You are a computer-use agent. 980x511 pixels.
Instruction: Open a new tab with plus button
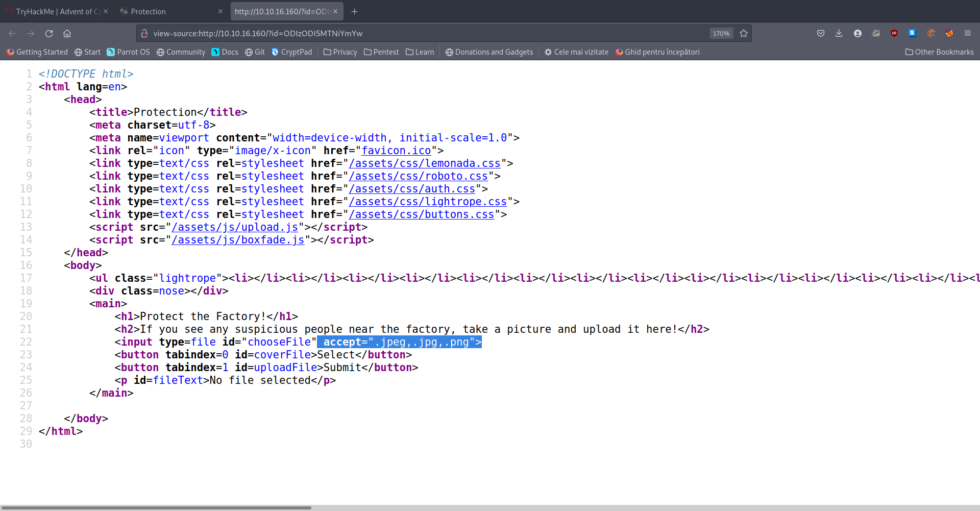(x=355, y=11)
